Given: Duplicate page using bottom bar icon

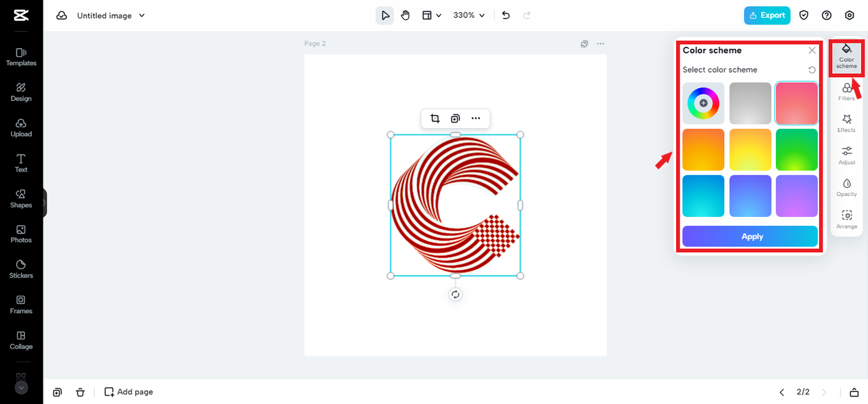Looking at the screenshot, I should (x=58, y=392).
